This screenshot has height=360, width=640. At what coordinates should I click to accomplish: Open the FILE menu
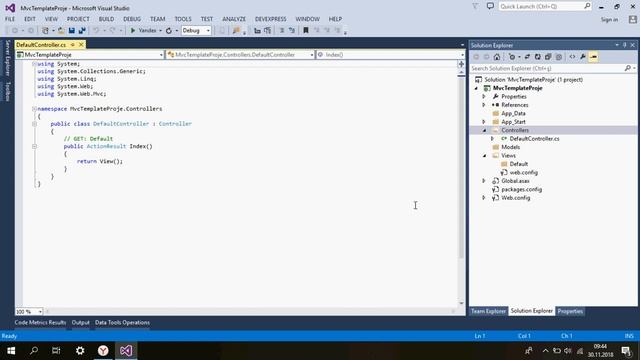tap(10, 19)
